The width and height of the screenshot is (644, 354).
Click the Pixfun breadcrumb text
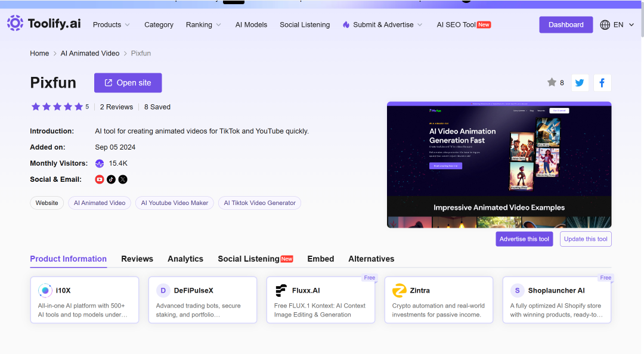pos(141,54)
